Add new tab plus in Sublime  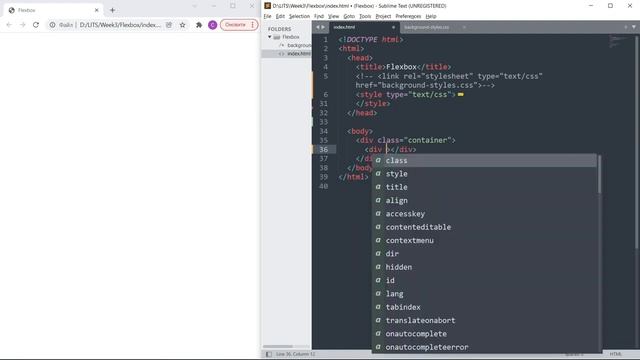625,27
